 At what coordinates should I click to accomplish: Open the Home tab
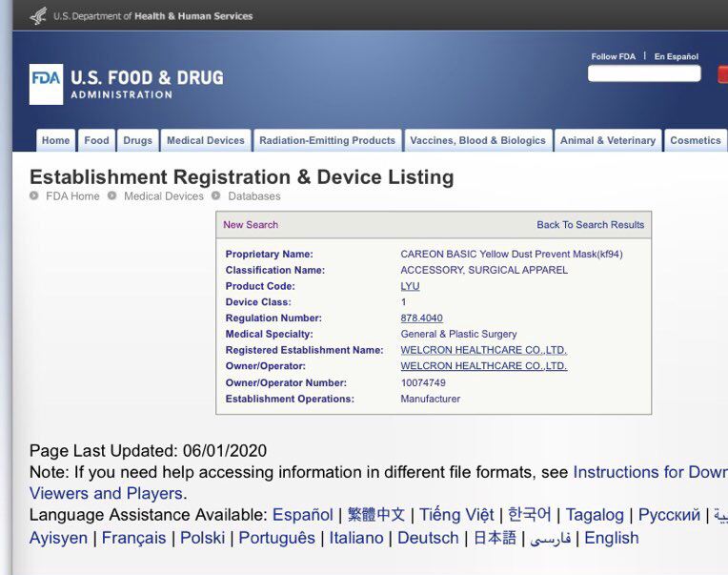point(55,140)
